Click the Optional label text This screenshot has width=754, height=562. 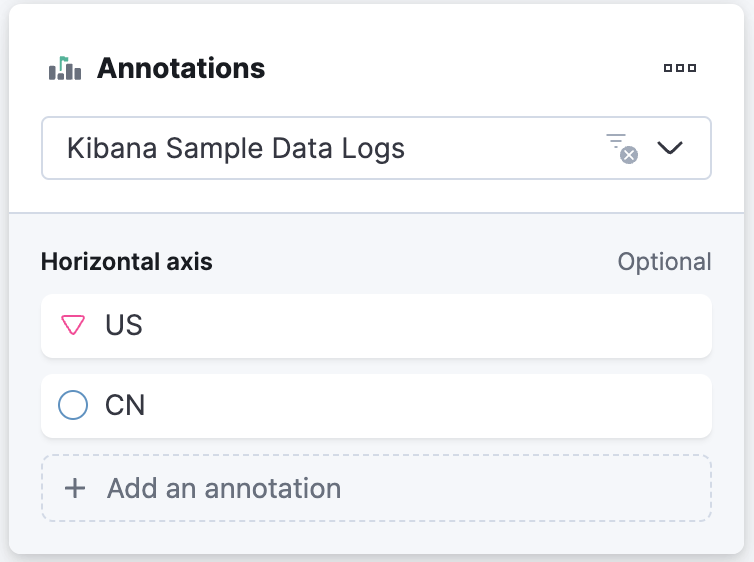[x=664, y=262]
